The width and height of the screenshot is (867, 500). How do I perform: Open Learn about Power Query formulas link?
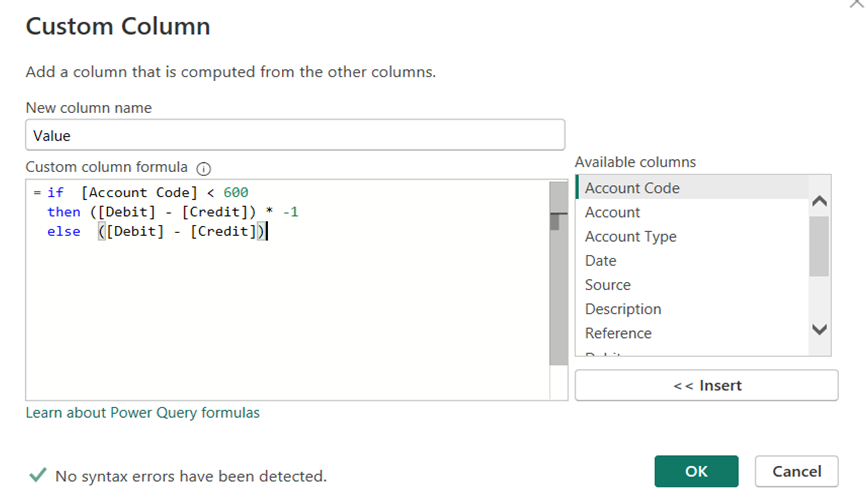[142, 412]
